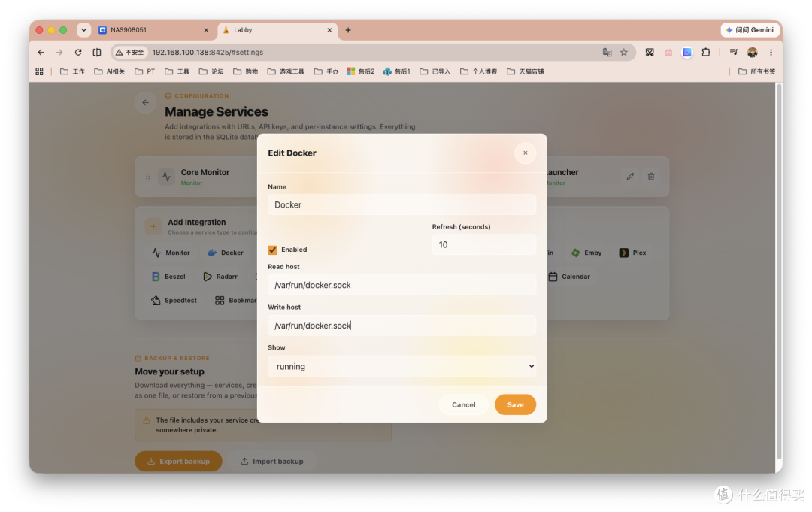Open the 工作 bookmark folder

tap(72, 71)
